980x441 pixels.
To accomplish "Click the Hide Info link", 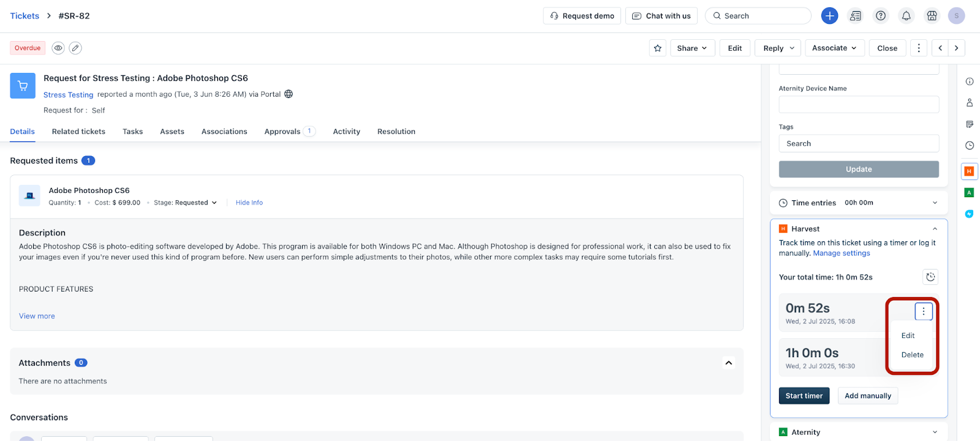I will [249, 203].
